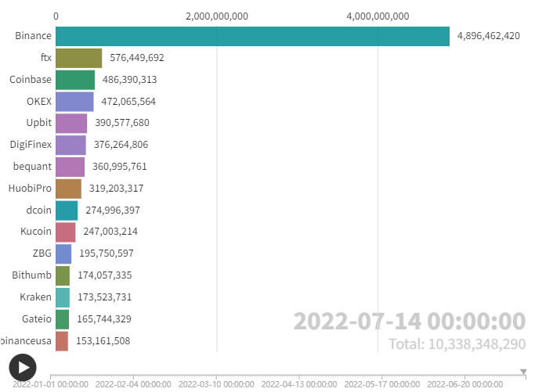The height and width of the screenshot is (392, 535).
Task: Select the light teal Kraken bar
Action: coord(63,297)
